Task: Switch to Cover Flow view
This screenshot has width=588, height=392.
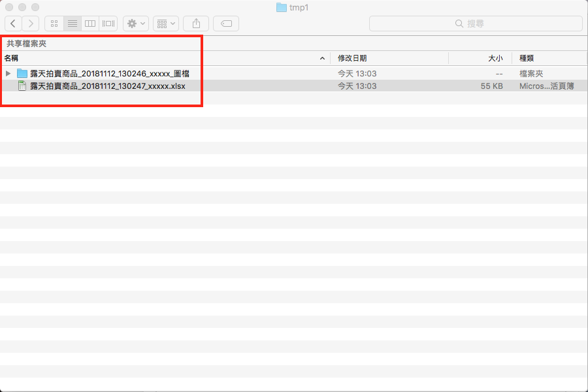Action: click(108, 24)
